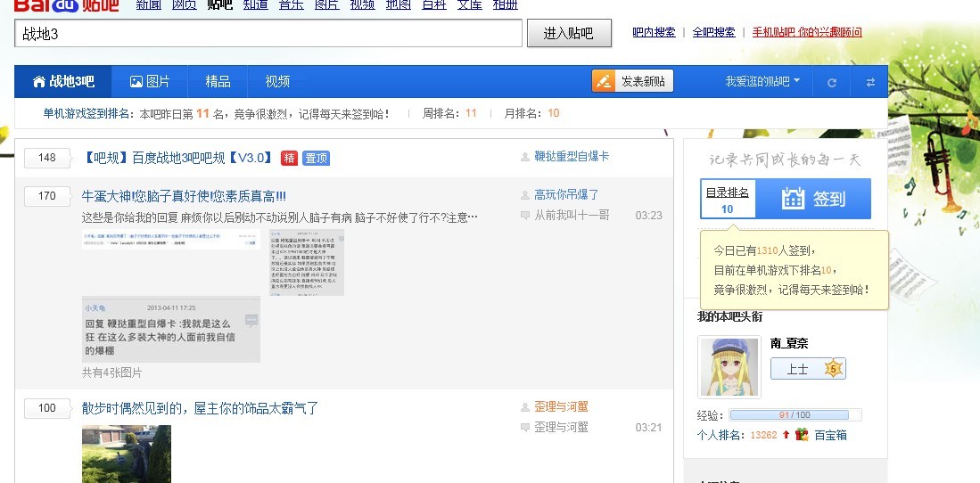This screenshot has height=483, width=980.
Task: Click the red 精 badge
Action: click(289, 158)
